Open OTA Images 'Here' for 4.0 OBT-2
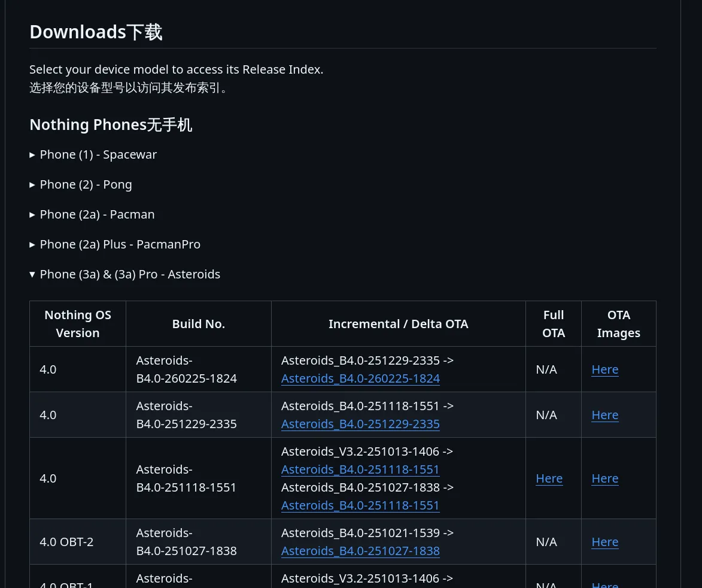Screen dimensions: 702x588 [604, 542]
